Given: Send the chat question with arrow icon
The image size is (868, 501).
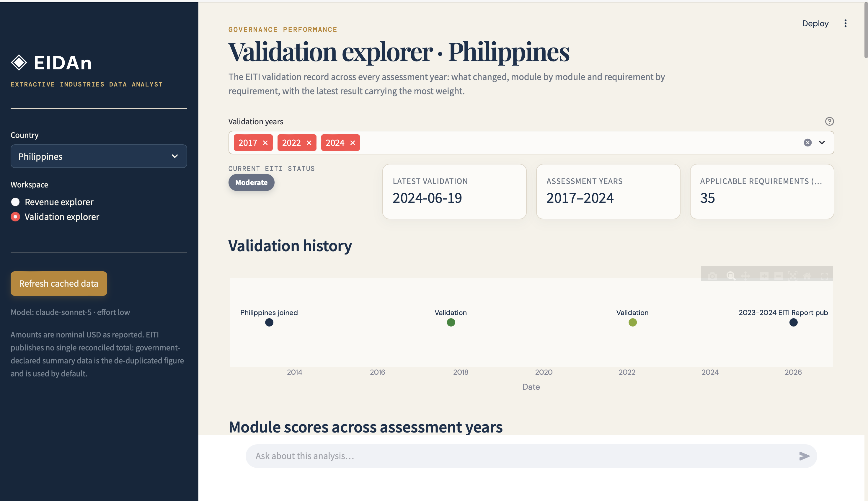Looking at the screenshot, I should click(804, 456).
